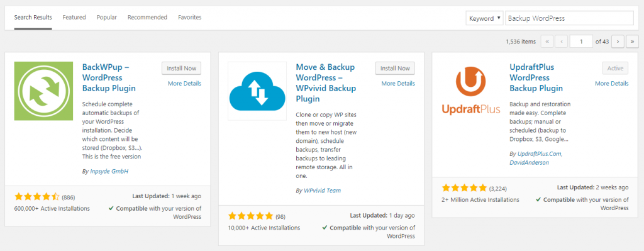
Task: Click Last Updated: 1 day ago
Action: [382, 215]
